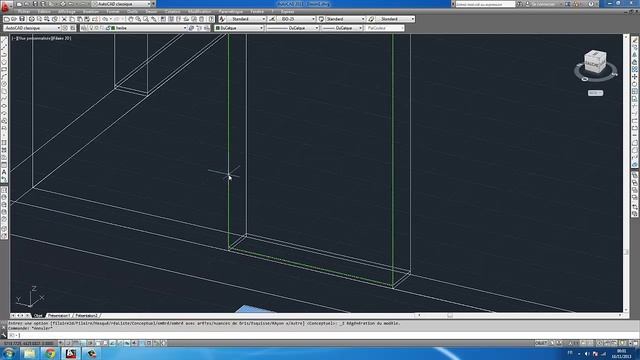Image resolution: width=640 pixels, height=360 pixels.
Task: Select the Array tool in Modify toolbar
Action: pos(635,69)
